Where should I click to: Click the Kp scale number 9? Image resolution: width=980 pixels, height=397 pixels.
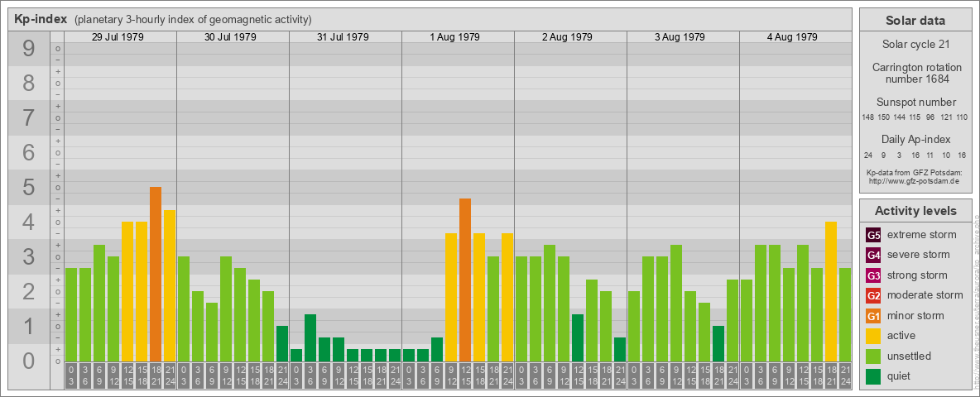click(29, 49)
